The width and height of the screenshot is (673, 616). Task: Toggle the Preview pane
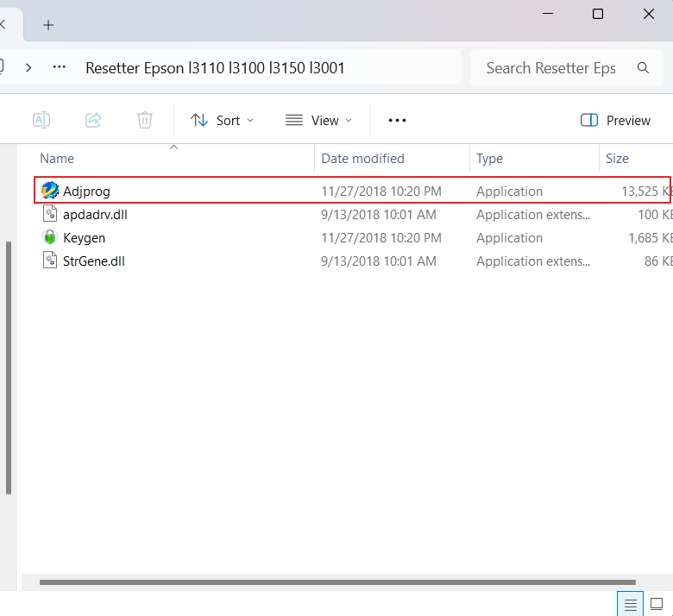[616, 120]
